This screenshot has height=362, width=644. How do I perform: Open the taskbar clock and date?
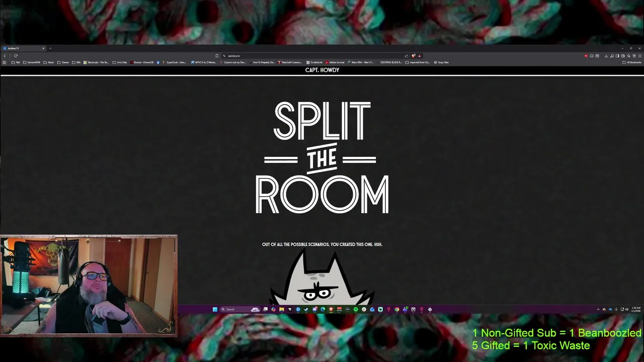(x=636, y=309)
